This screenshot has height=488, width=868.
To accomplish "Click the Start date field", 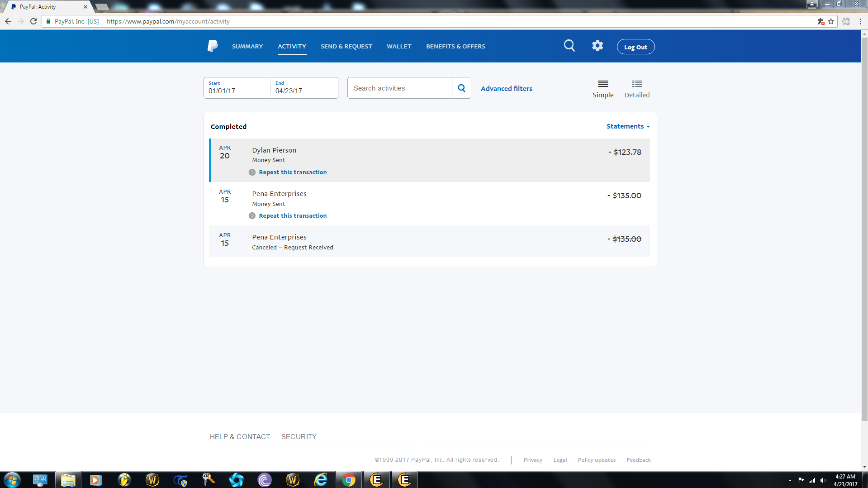I will [237, 88].
